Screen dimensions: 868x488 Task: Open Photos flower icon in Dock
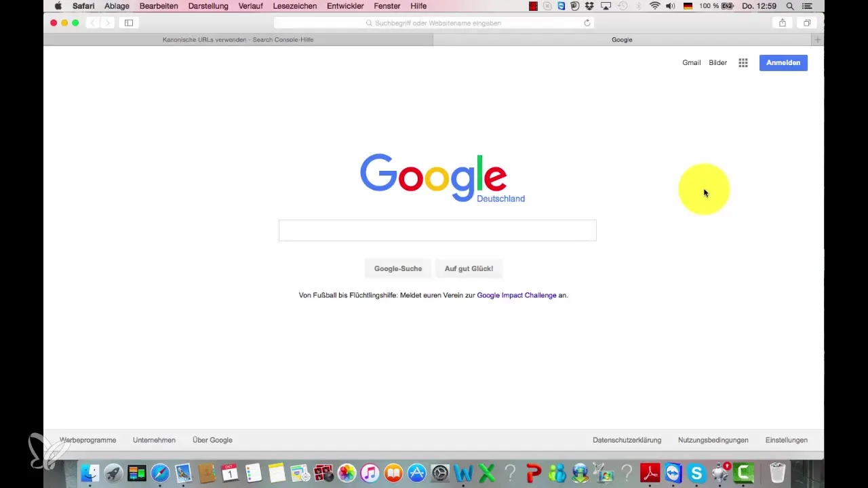click(347, 472)
